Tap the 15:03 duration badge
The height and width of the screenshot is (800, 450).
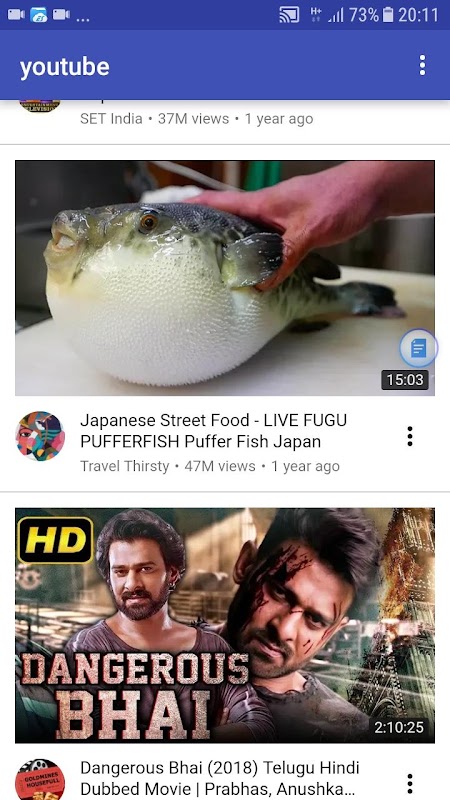[x=405, y=380]
